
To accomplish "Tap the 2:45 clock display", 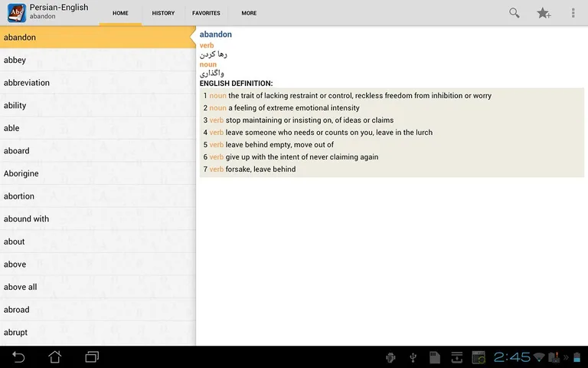I will [x=511, y=357].
